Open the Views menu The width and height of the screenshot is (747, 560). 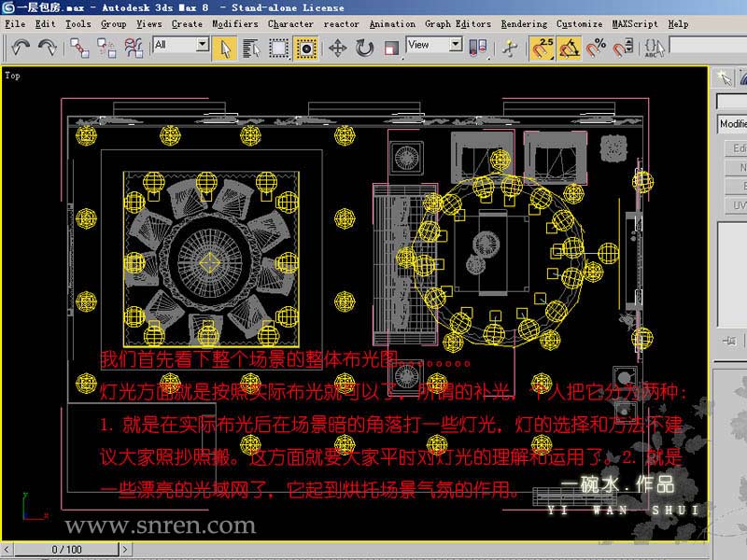tap(149, 24)
